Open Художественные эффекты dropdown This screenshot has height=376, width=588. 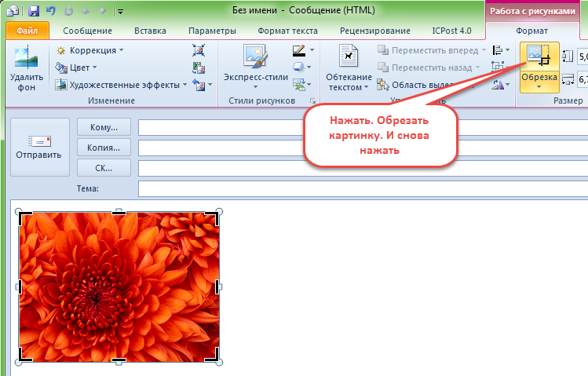121,85
